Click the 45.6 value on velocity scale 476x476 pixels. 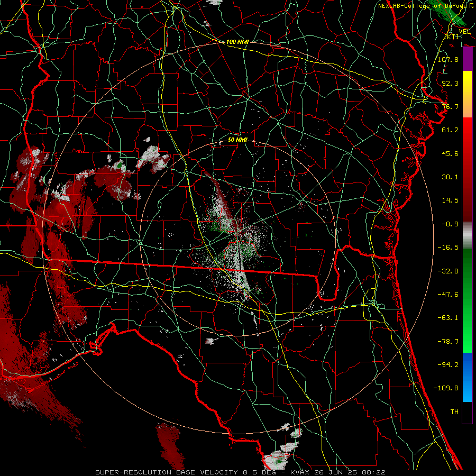[450, 153]
